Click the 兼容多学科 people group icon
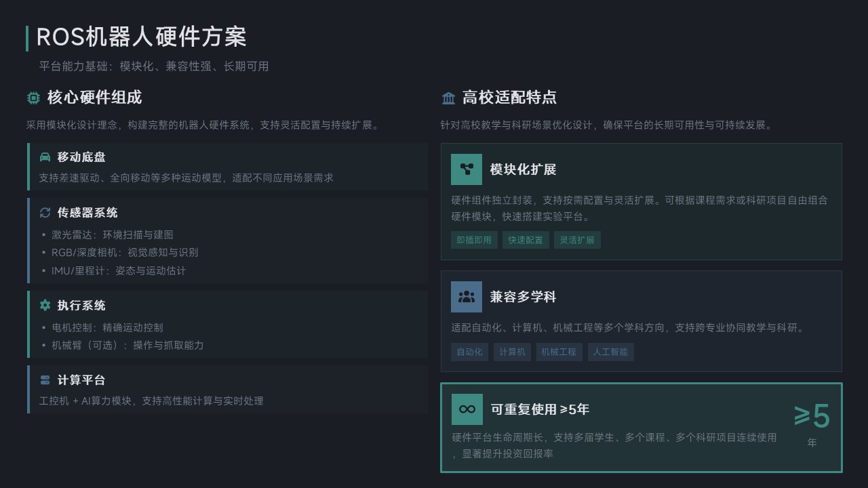The image size is (868, 488). (x=467, y=297)
